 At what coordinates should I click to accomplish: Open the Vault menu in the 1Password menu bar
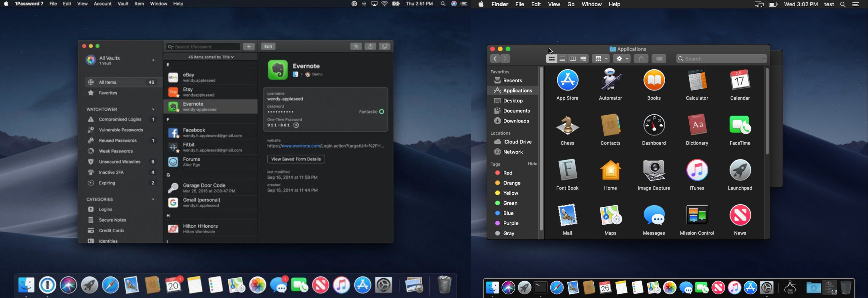[123, 4]
